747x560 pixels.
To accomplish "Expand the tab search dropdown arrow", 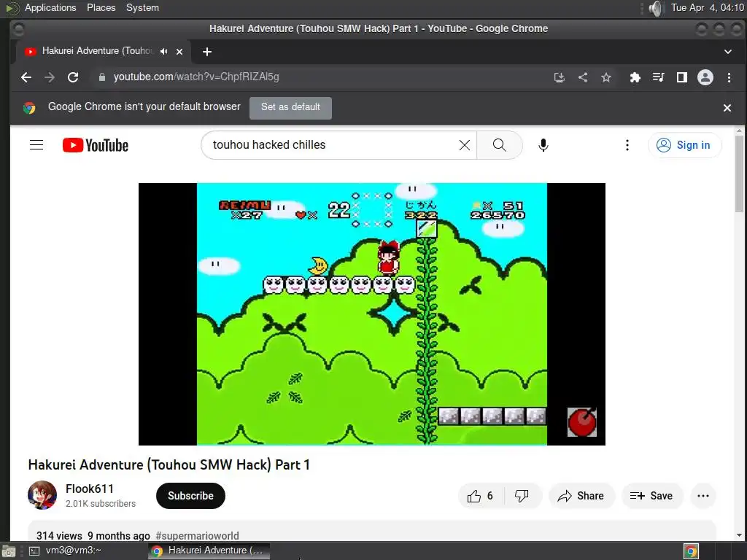I will [x=727, y=52].
